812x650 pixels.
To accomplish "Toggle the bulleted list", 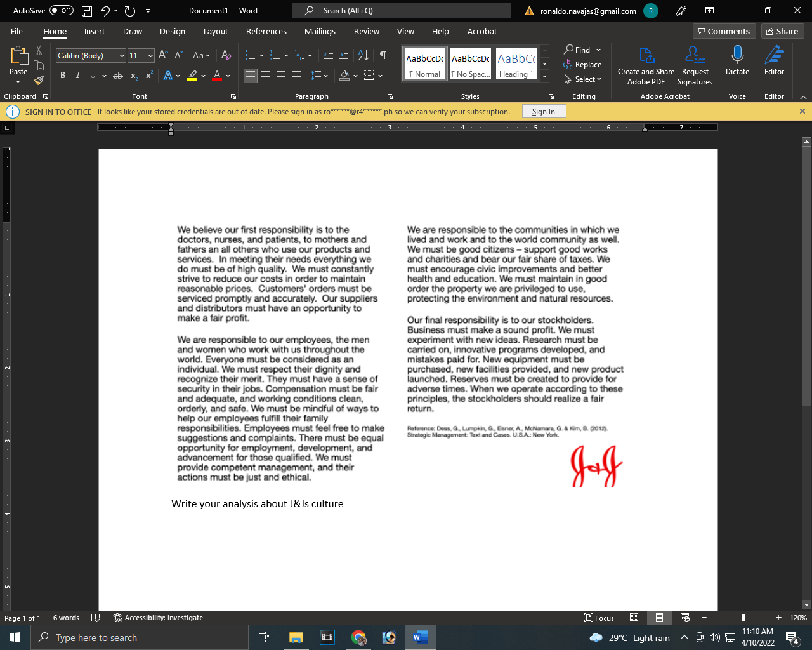I will click(250, 55).
